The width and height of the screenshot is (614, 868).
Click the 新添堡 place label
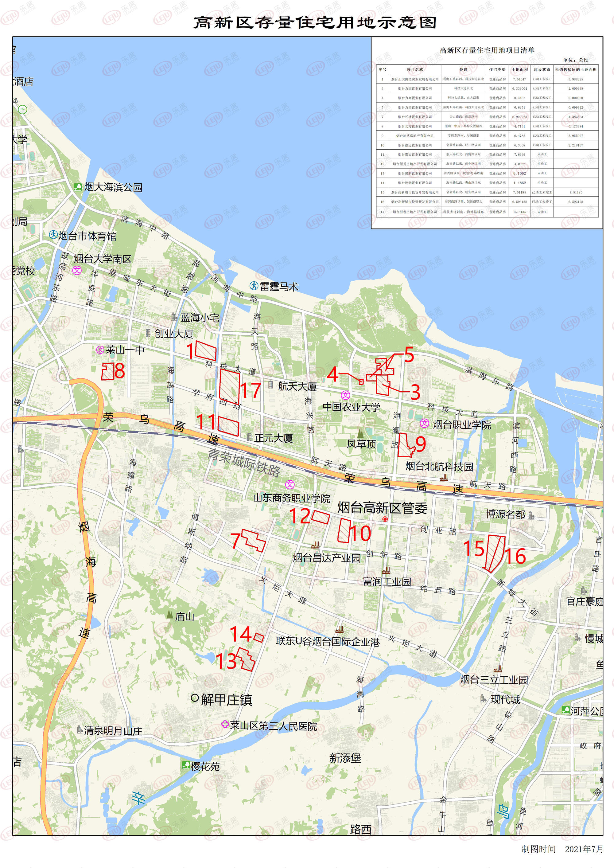point(345,758)
